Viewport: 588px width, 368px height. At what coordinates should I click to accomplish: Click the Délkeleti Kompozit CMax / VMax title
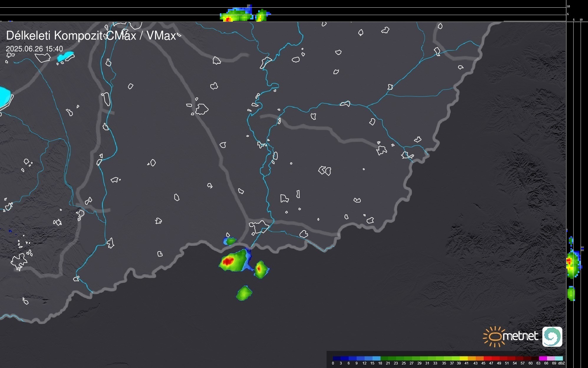[91, 36]
